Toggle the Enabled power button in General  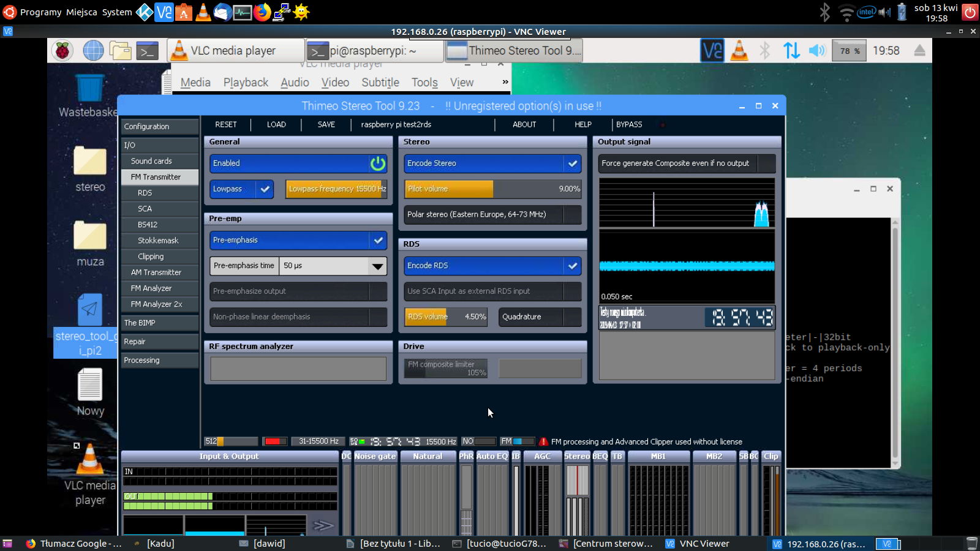click(x=378, y=163)
